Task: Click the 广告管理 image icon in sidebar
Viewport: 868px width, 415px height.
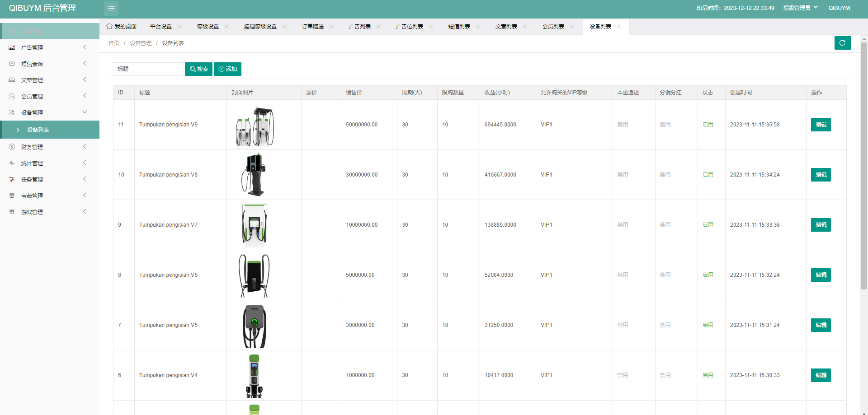Action: pos(12,47)
